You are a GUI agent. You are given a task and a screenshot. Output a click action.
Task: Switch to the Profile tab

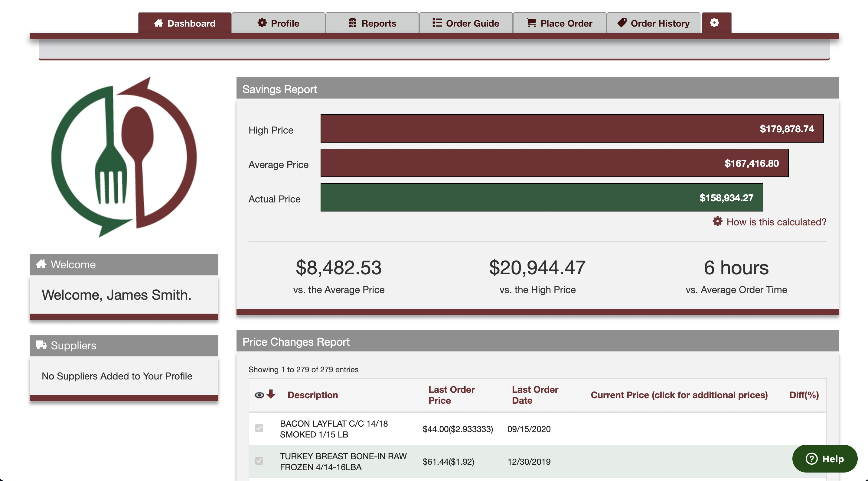pyautogui.click(x=278, y=23)
